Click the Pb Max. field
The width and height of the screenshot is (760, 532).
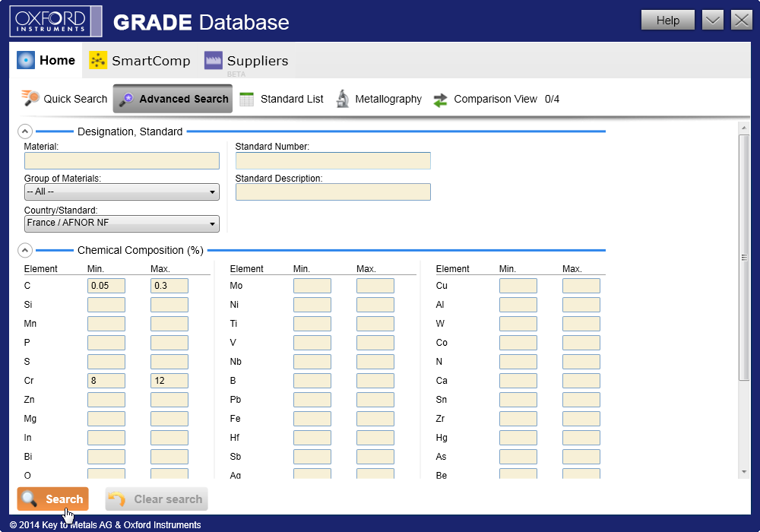pos(375,400)
